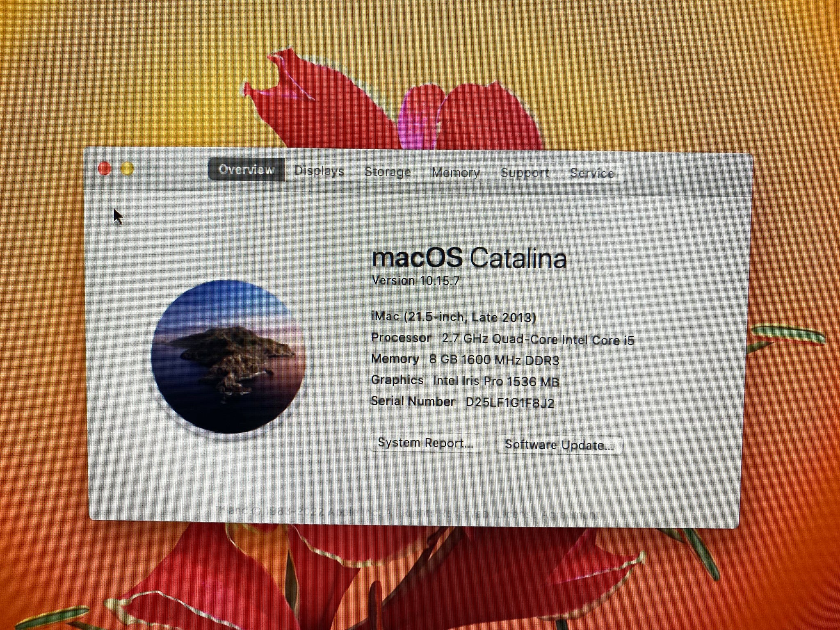Select the Memory tab

455,172
